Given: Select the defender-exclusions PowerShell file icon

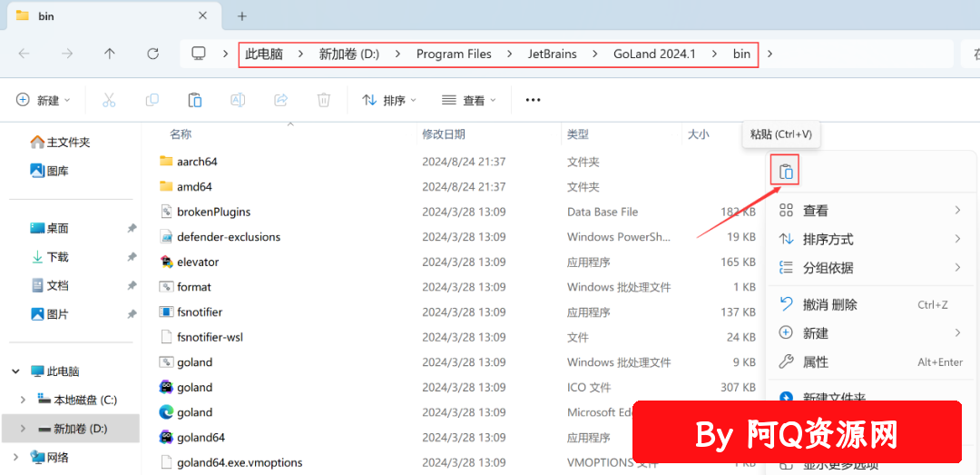Looking at the screenshot, I should point(166,236).
